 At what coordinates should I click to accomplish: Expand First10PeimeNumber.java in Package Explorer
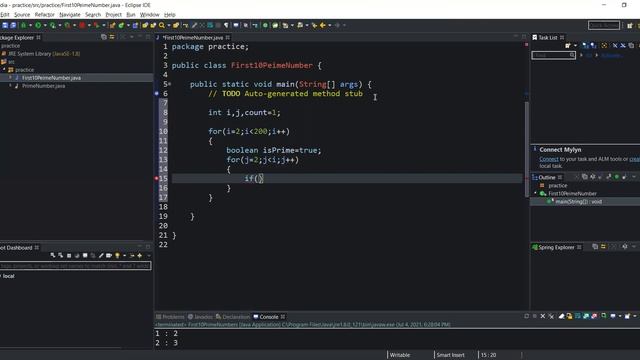[x=10, y=78]
